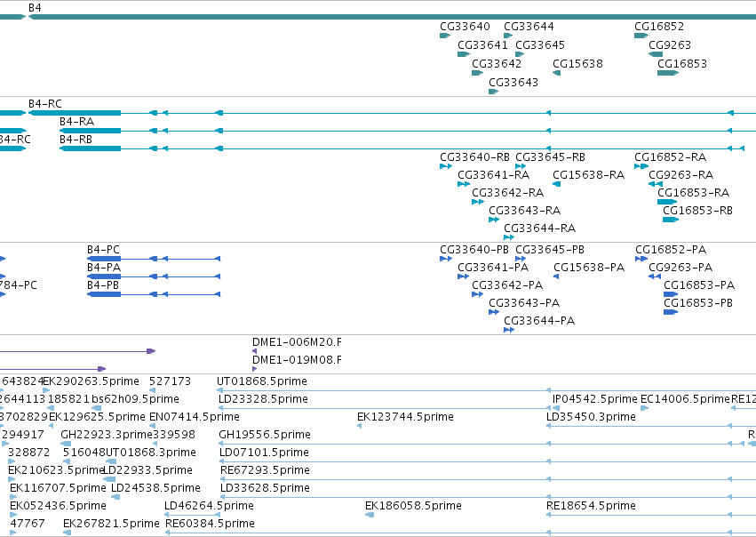Click EST LD22933.5prime
Viewport: 756px width, 537px height.
tap(147, 470)
